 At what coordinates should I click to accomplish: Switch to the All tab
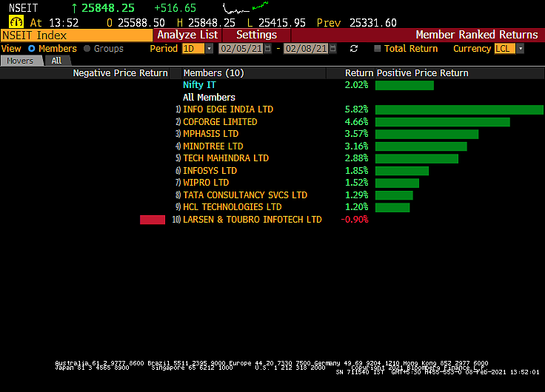point(57,61)
